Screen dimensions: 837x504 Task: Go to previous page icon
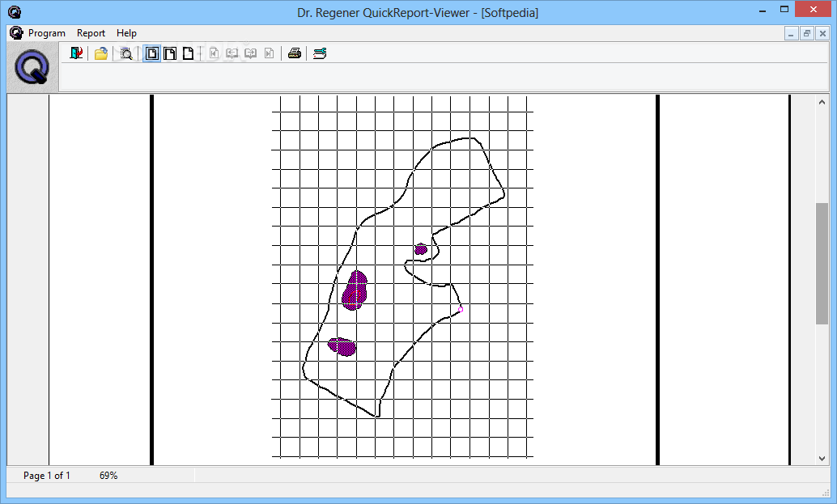(x=232, y=53)
